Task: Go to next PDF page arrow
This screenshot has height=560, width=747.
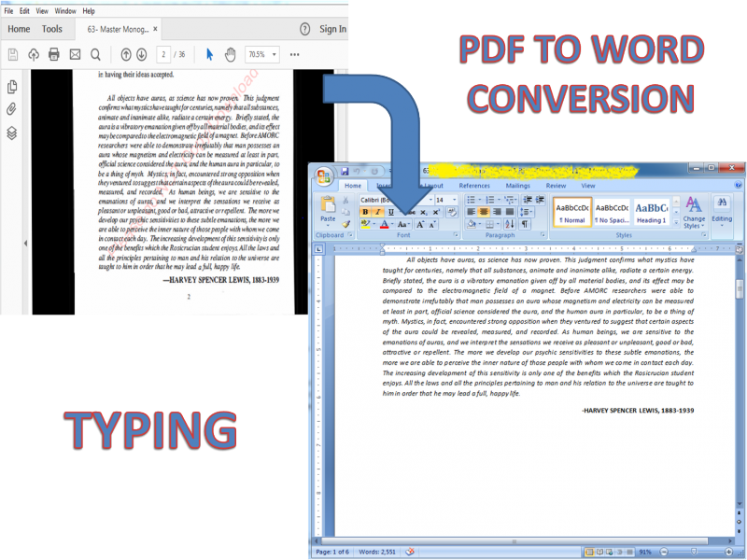Action: [x=142, y=54]
